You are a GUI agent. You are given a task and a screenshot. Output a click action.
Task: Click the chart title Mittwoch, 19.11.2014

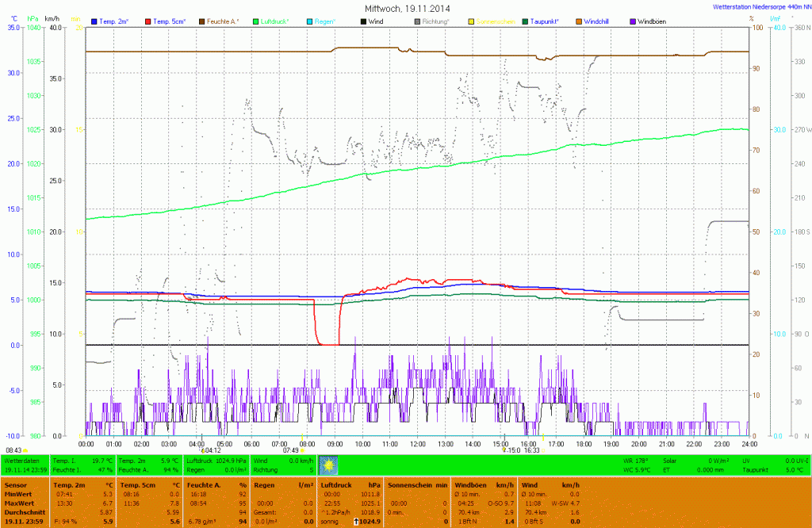click(x=406, y=8)
